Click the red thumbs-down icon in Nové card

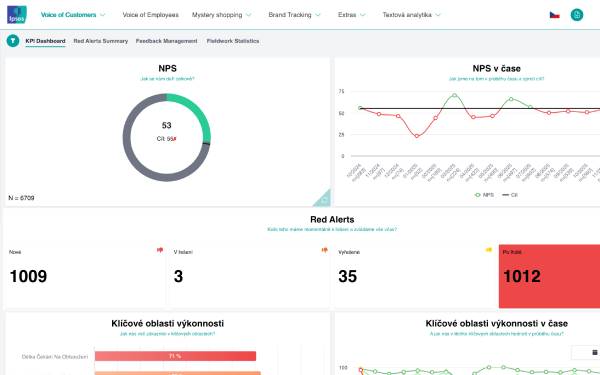click(x=160, y=250)
